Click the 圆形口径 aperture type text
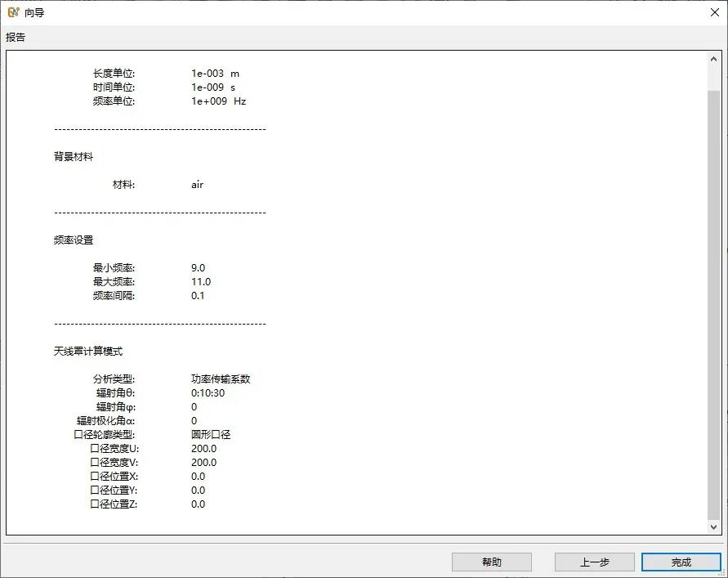Screen dimensions: 728x578 pyautogui.click(x=211, y=435)
